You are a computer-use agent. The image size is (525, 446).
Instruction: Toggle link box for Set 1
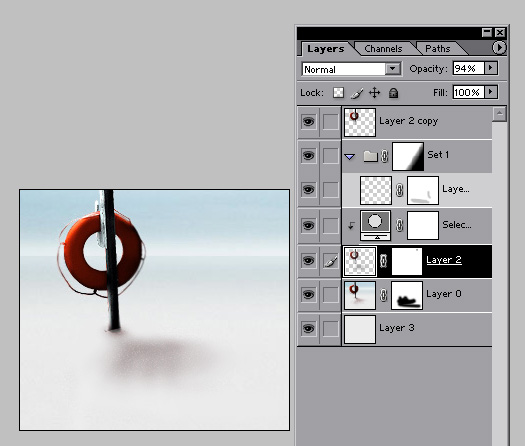[x=330, y=156]
